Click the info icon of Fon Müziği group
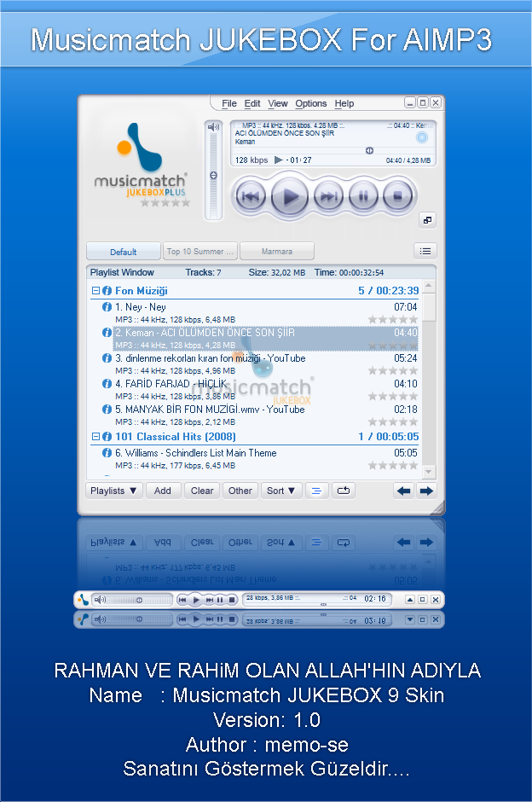532x802 pixels. point(107,291)
